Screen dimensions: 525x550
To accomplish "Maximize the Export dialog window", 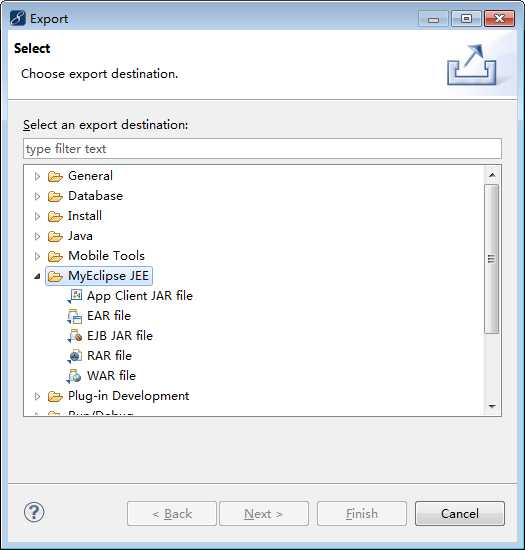I will pyautogui.click(x=466, y=19).
